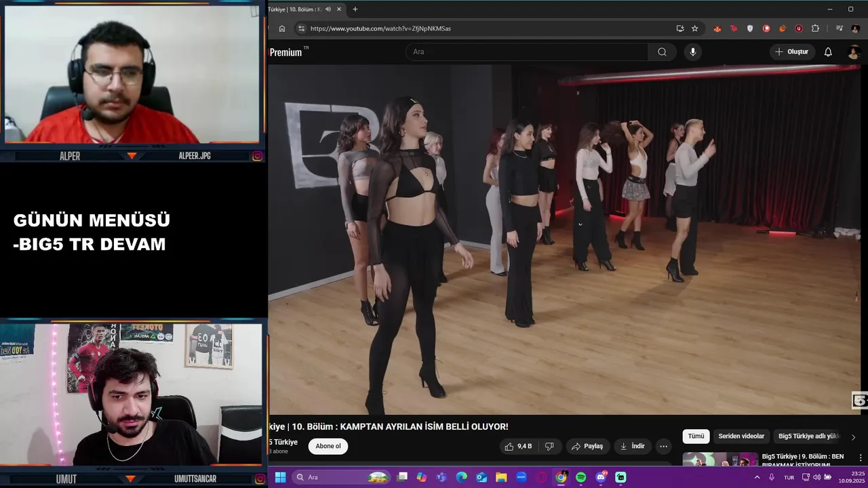Viewport: 868px width, 488px height.
Task: Click the browser home icon
Action: pyautogui.click(x=282, y=28)
